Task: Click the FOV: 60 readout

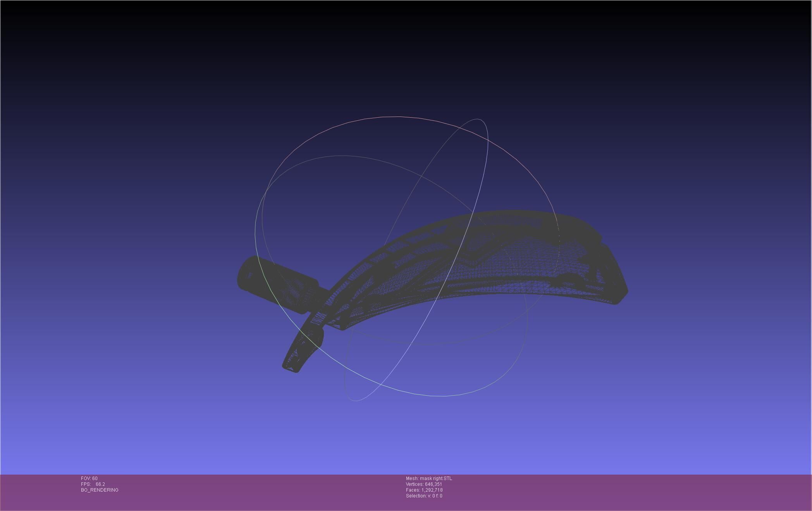Action: (x=89, y=478)
